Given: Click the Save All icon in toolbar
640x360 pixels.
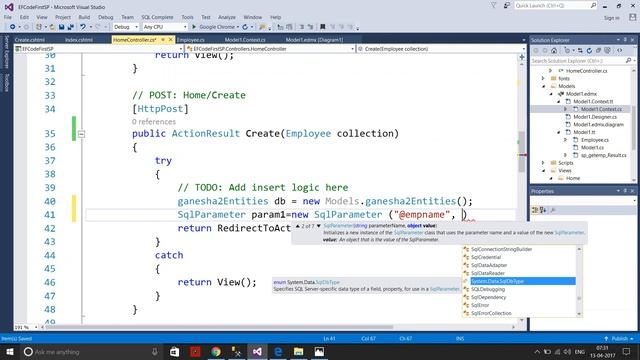Looking at the screenshot, I should pos(70,27).
